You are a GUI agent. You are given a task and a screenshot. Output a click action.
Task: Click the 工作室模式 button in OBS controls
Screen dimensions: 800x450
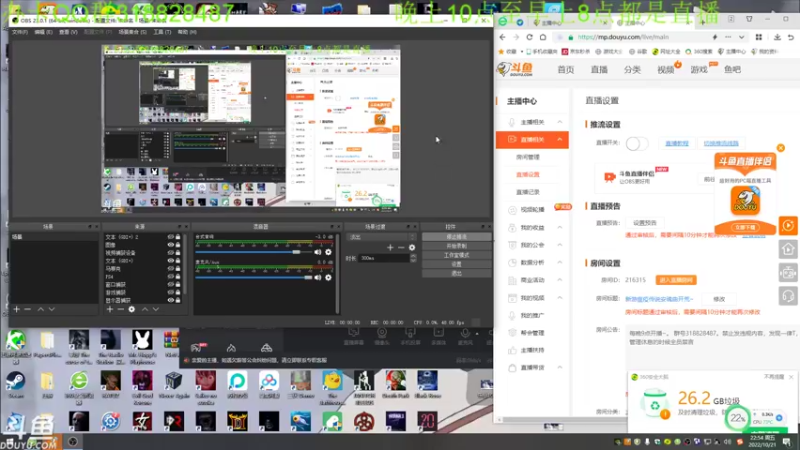[456, 255]
